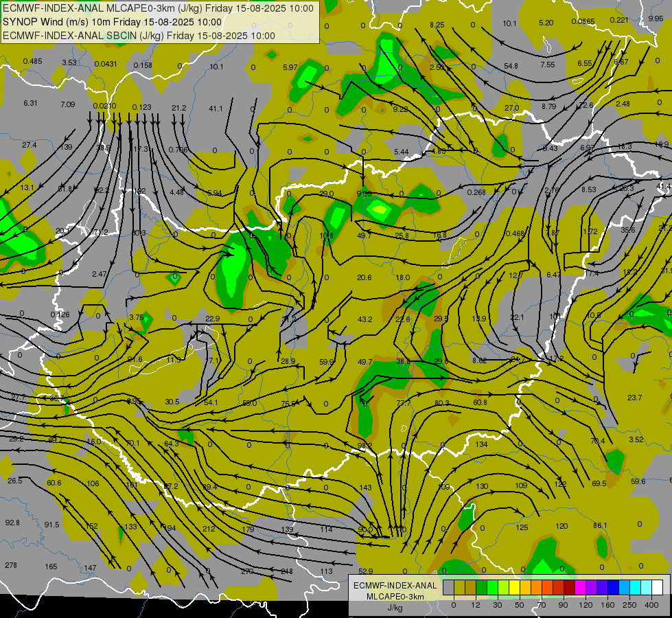Click the map value 134

481,444
